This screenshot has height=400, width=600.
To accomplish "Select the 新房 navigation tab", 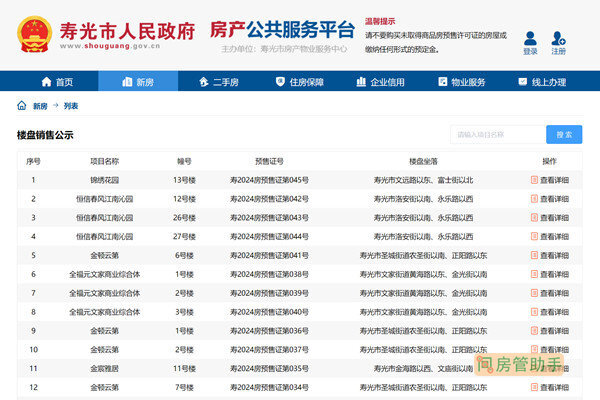I will point(138,82).
